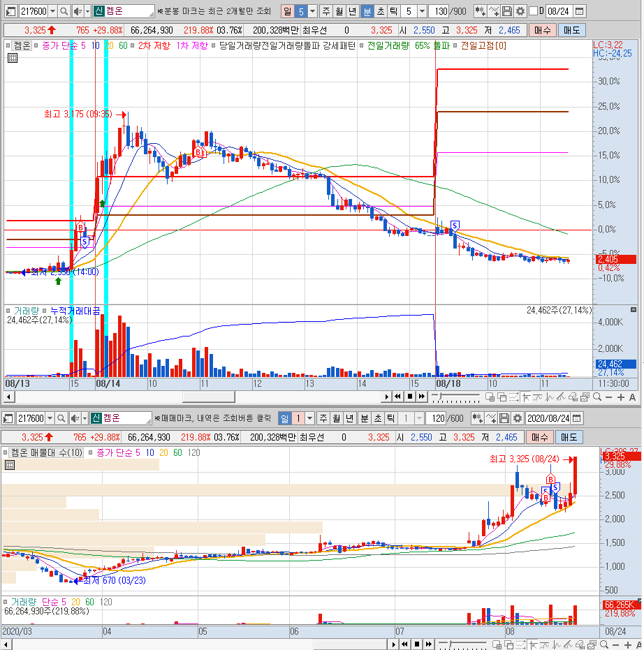This screenshot has height=650, width=644.
Task: Click the 120 candle count field in bottom chart
Action: pos(437,418)
